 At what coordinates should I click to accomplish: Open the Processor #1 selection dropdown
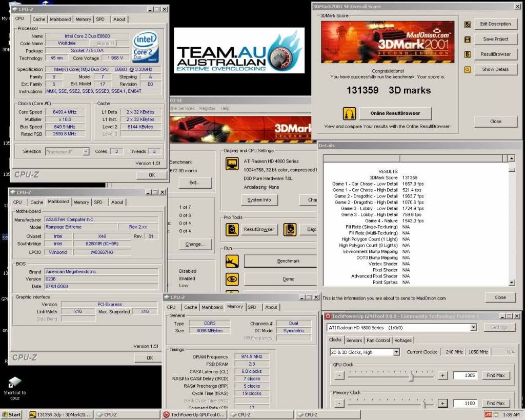click(x=86, y=152)
